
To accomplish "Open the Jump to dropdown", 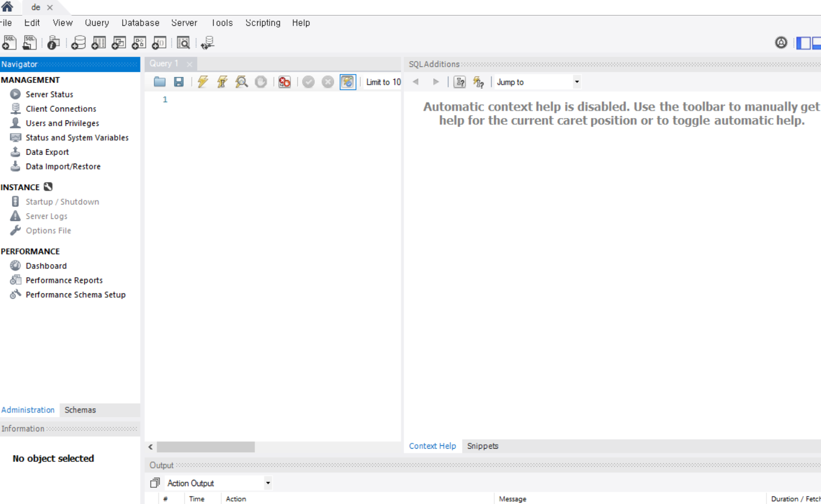I will (x=538, y=82).
